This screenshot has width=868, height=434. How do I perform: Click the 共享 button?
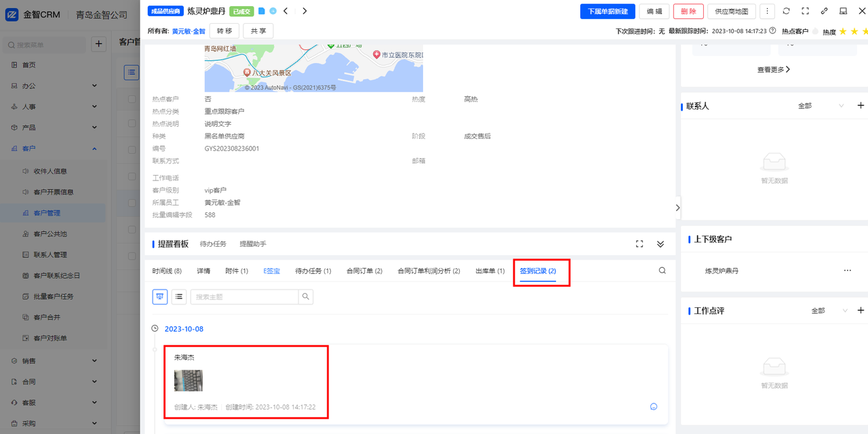258,31
